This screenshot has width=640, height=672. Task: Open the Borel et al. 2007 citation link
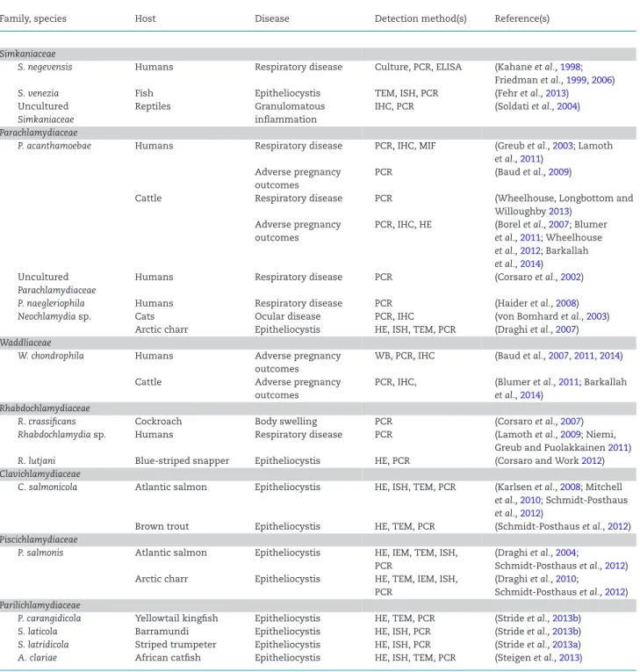pos(558,225)
